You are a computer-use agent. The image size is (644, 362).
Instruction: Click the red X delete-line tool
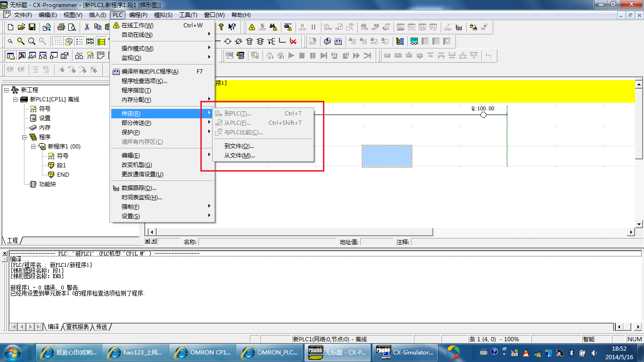[293, 41]
